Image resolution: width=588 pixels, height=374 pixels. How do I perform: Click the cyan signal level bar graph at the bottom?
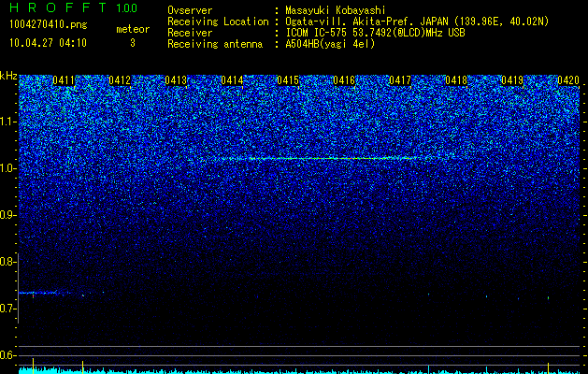click(299, 370)
